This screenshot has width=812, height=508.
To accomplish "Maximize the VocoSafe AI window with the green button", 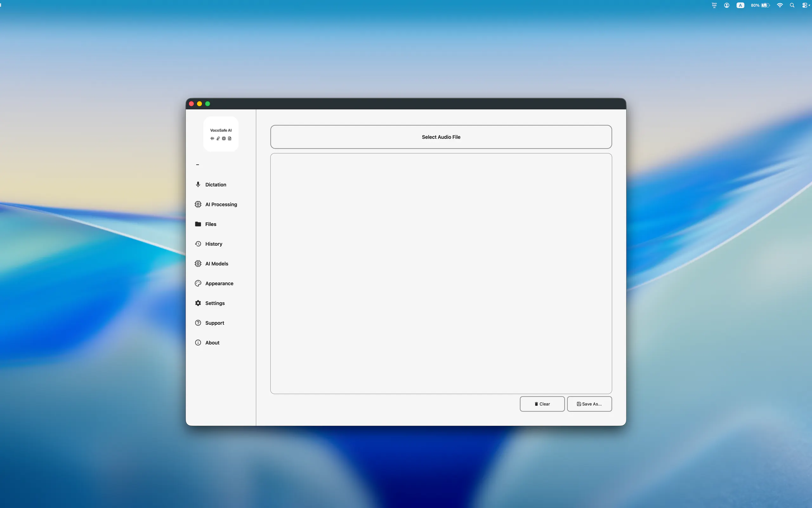I will (x=207, y=104).
